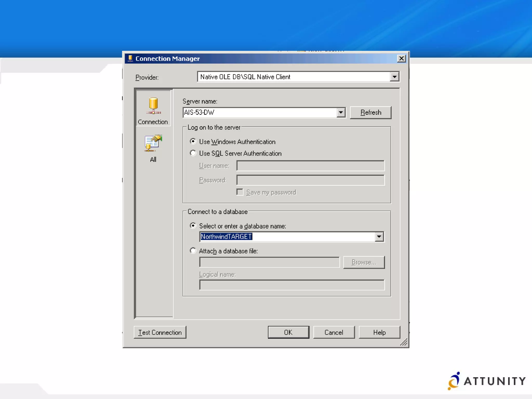This screenshot has width=532, height=399.
Task: Select Use SQL Server Authentication radio button
Action: [x=193, y=153]
